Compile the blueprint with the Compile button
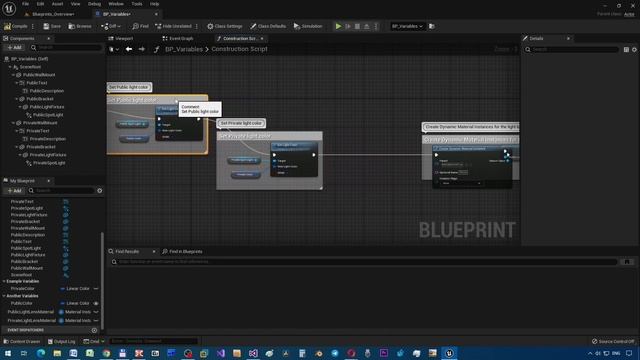The height and width of the screenshot is (360, 640). pos(16,26)
